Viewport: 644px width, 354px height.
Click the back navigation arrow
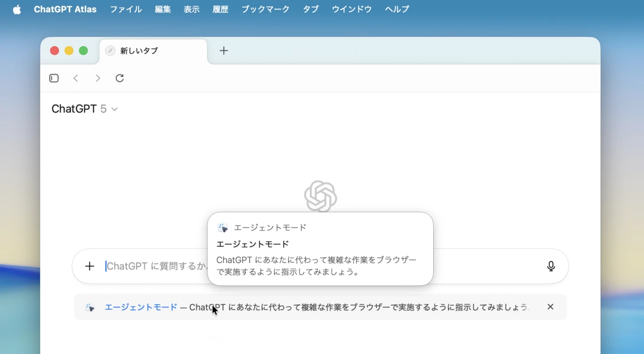pyautogui.click(x=76, y=78)
